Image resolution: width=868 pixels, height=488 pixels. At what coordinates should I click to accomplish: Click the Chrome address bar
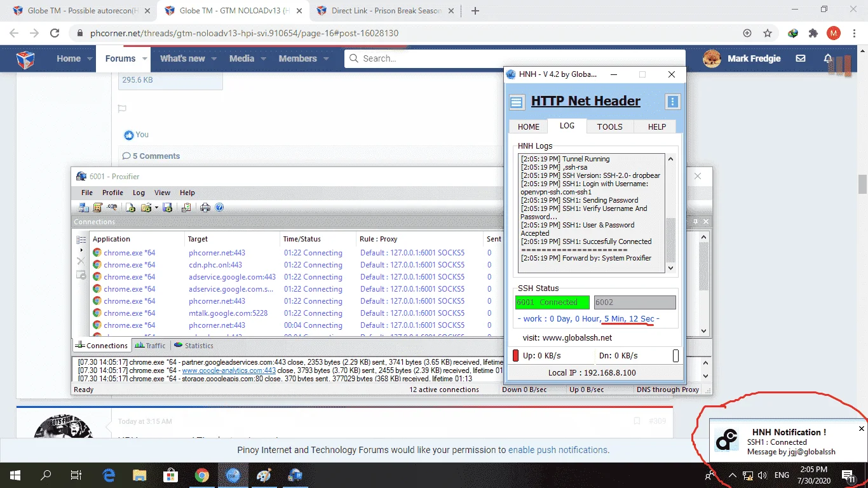[407, 33]
